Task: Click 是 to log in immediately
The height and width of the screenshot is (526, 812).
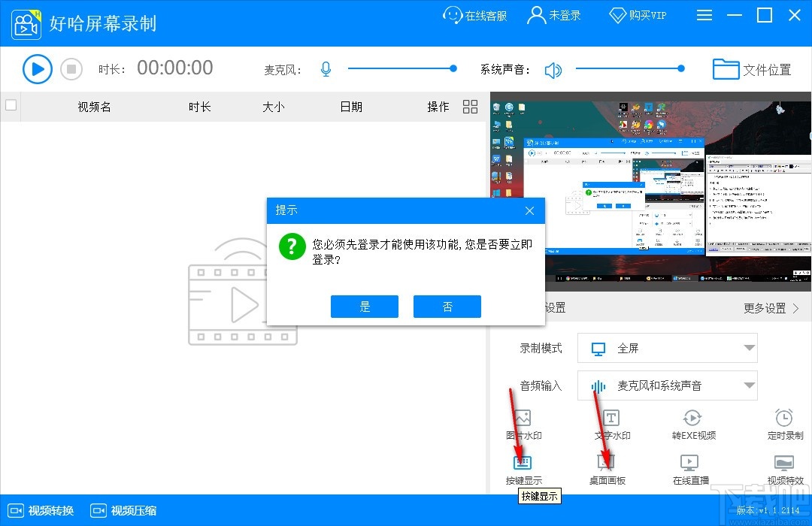Action: click(x=364, y=306)
